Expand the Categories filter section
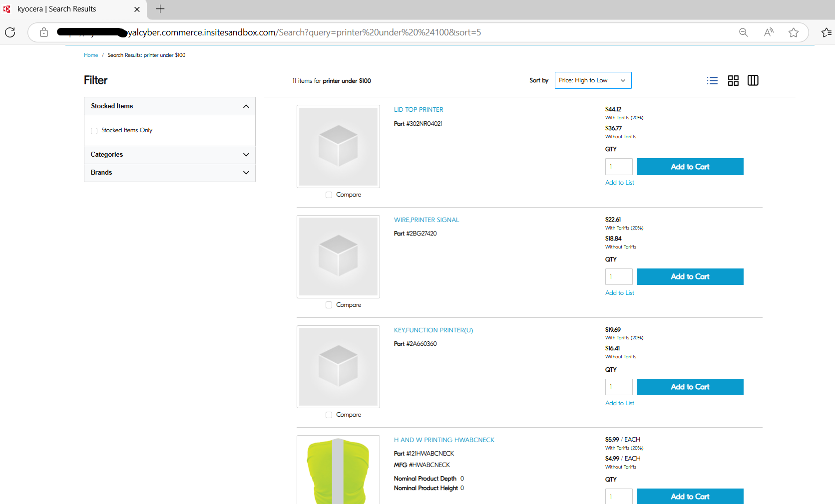 coord(170,155)
